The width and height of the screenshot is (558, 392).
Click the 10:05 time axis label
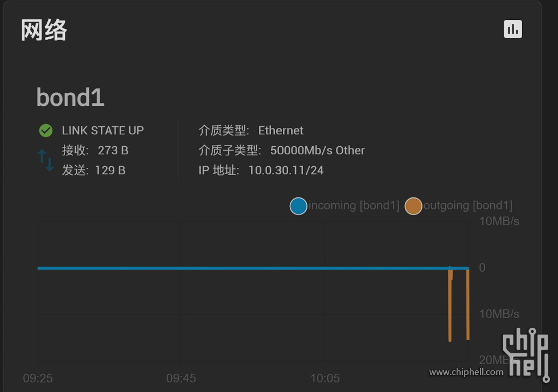pyautogui.click(x=325, y=378)
